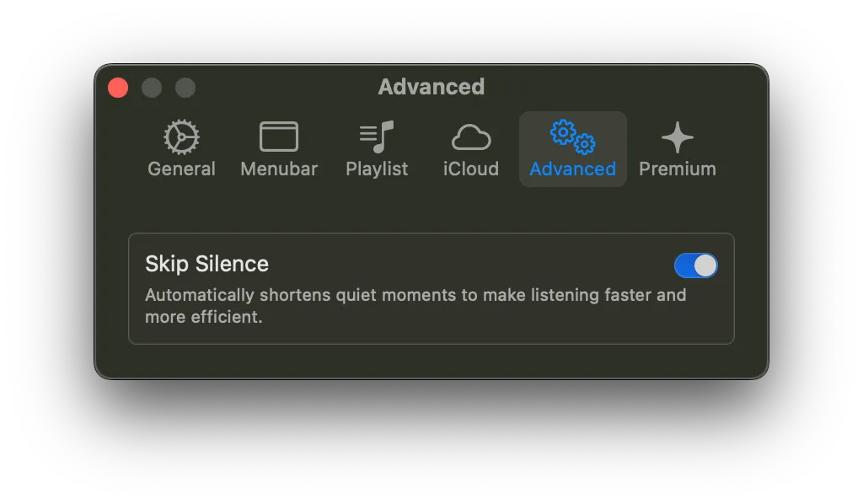Go to the Menubar tab

(x=278, y=169)
